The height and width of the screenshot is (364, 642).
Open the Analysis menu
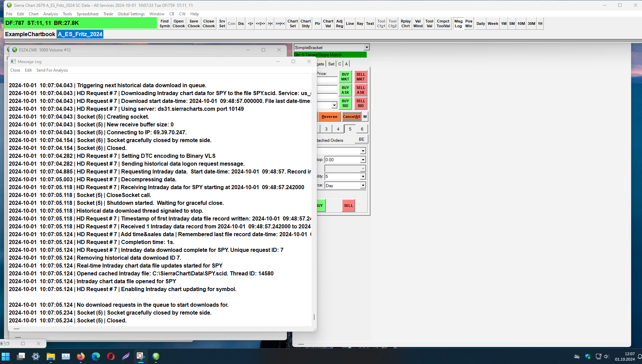pos(50,14)
